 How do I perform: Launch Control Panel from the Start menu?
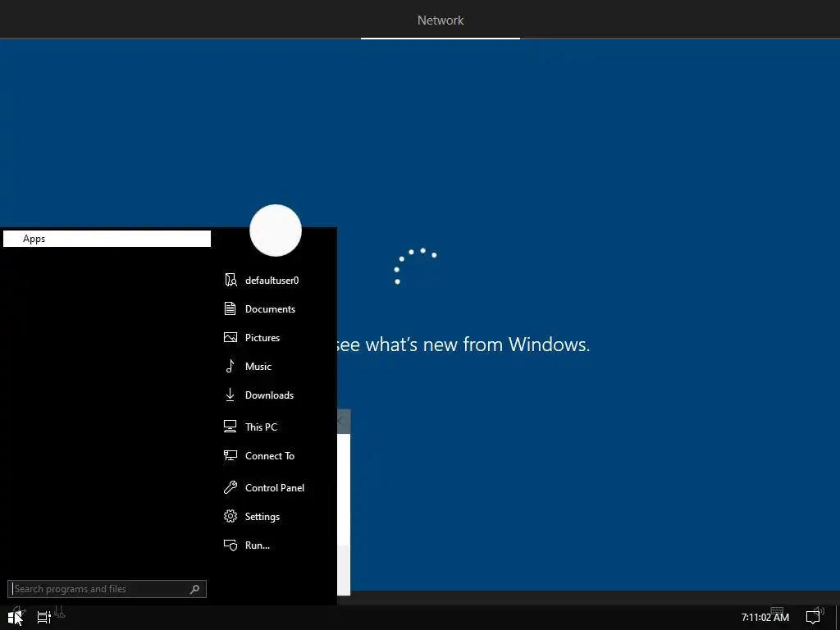(274, 487)
